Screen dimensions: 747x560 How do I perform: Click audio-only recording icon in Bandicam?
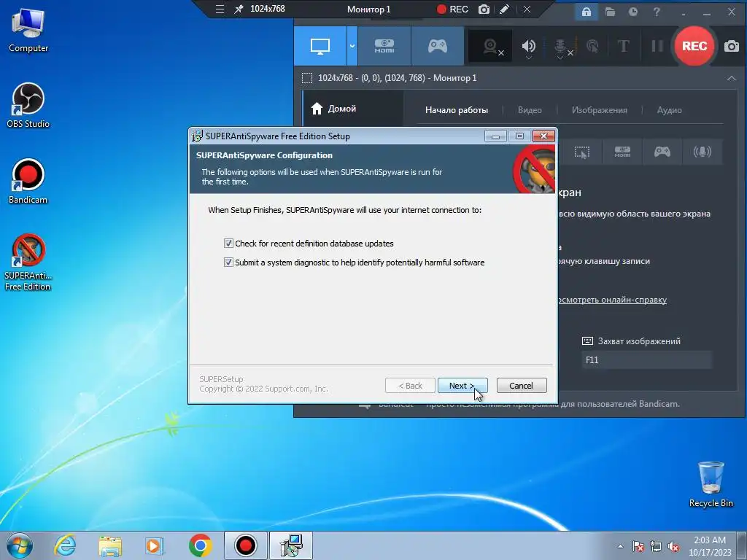click(x=703, y=152)
